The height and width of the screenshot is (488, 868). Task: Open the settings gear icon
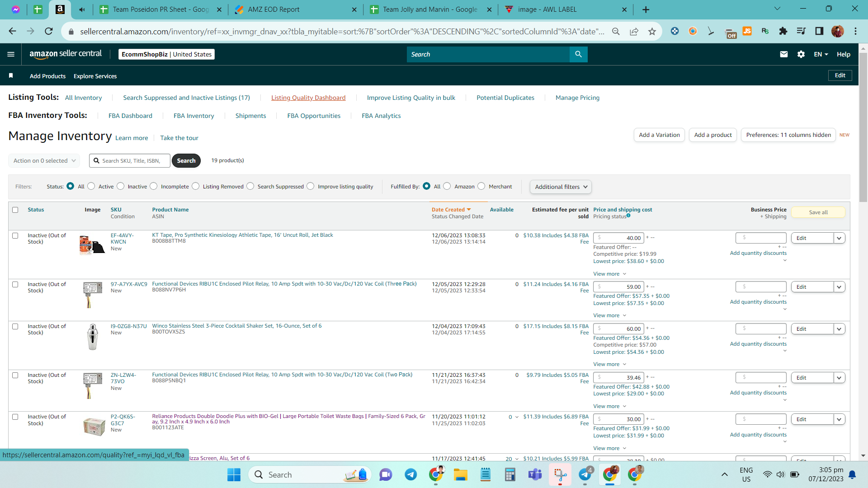801,54
